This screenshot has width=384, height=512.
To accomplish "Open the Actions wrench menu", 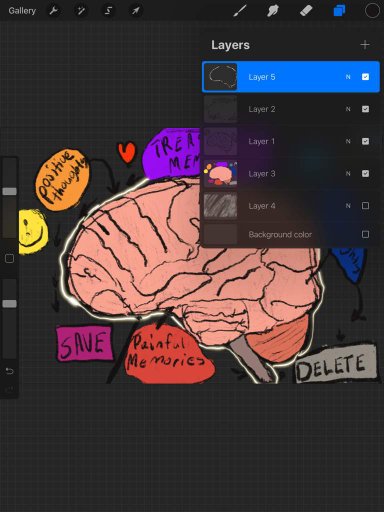I will (53, 11).
